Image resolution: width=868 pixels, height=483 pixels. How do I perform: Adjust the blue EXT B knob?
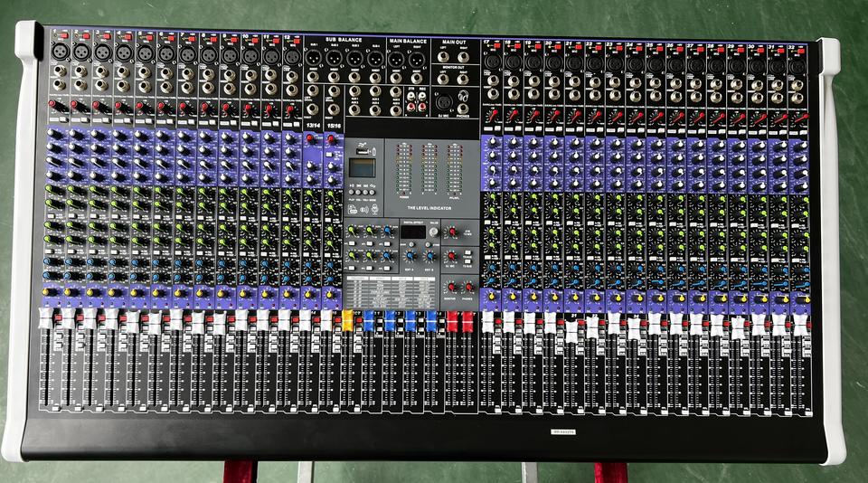pyautogui.click(x=430, y=255)
